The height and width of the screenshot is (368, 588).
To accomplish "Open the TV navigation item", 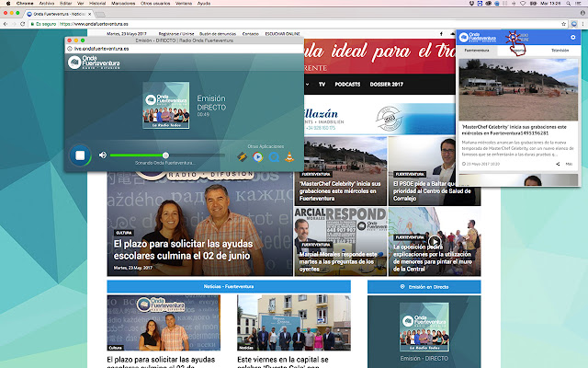I will coord(322,84).
